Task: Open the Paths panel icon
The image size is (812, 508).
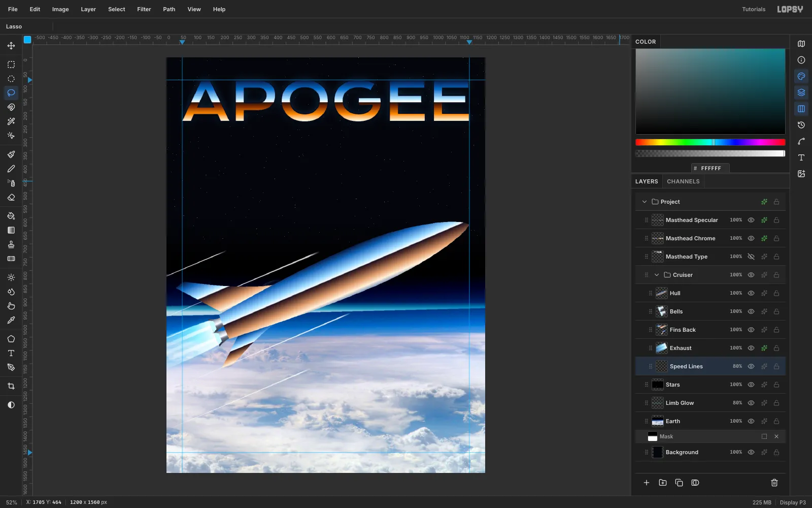Action: tap(801, 141)
